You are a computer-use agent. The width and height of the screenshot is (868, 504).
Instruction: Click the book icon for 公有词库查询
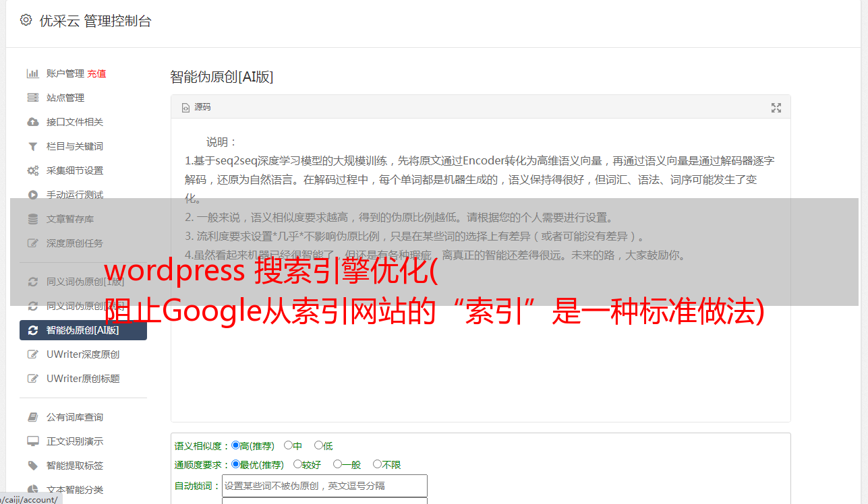point(32,417)
